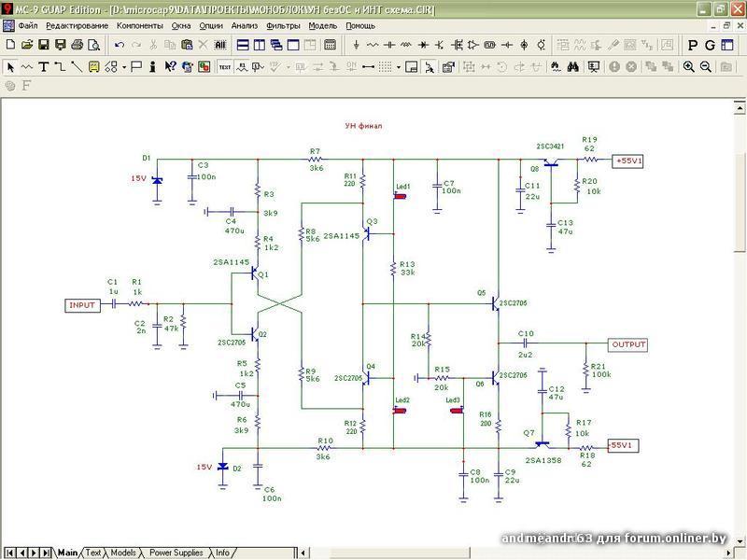This screenshot has height=560, width=747.
Task: Switch to the Power Supplies tab
Action: (176, 553)
